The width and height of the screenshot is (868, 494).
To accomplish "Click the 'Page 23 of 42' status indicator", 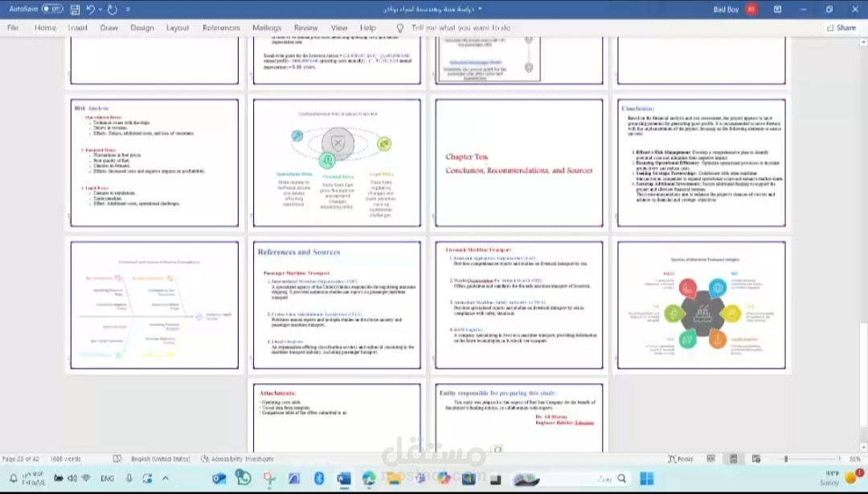I will tap(20, 459).
